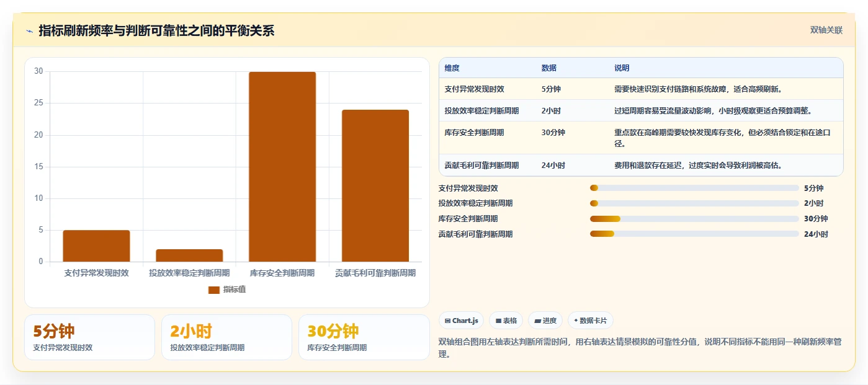The image size is (868, 385).
Task: Click progress value label 30分钟
Action: coord(816,219)
